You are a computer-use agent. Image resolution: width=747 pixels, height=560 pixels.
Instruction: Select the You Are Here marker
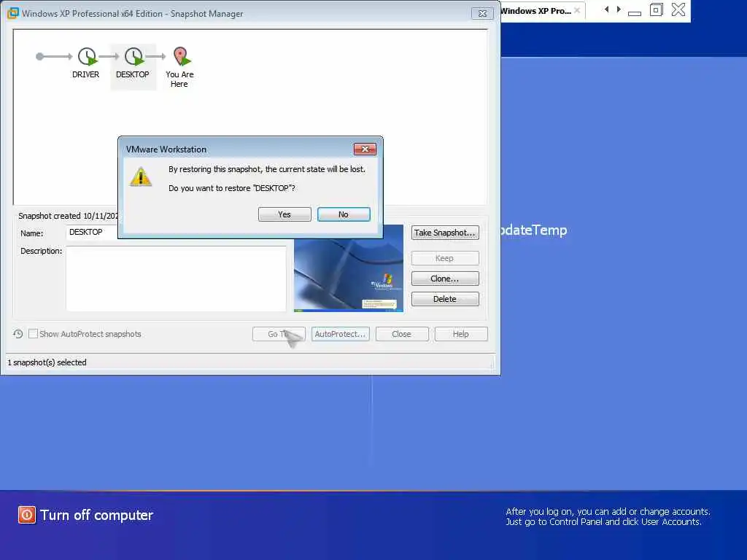pos(181,56)
